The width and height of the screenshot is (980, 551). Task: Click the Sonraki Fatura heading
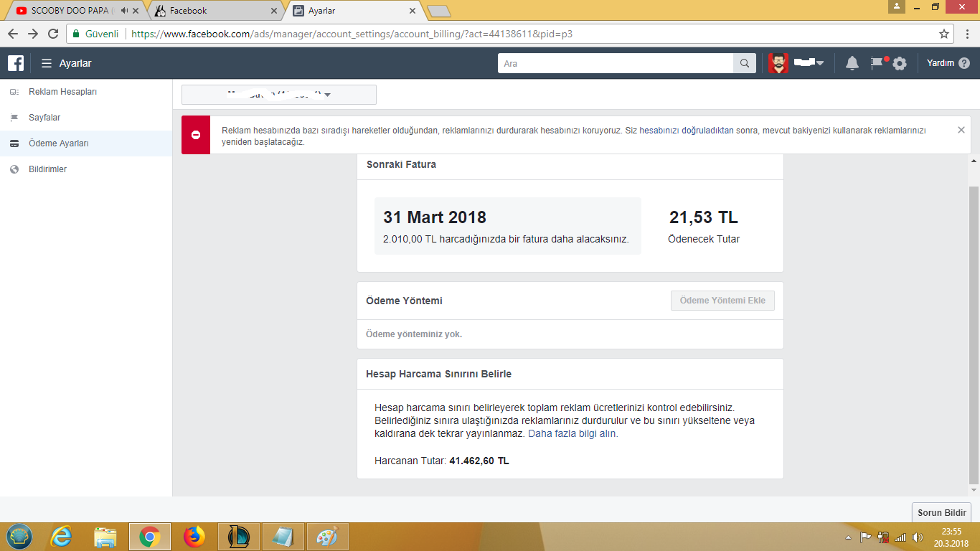(x=401, y=164)
